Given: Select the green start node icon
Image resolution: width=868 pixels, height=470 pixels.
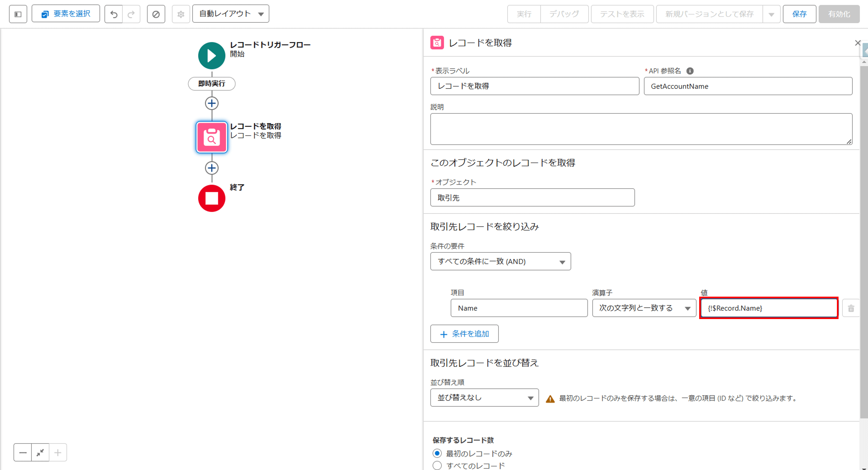Looking at the screenshot, I should click(x=212, y=56).
